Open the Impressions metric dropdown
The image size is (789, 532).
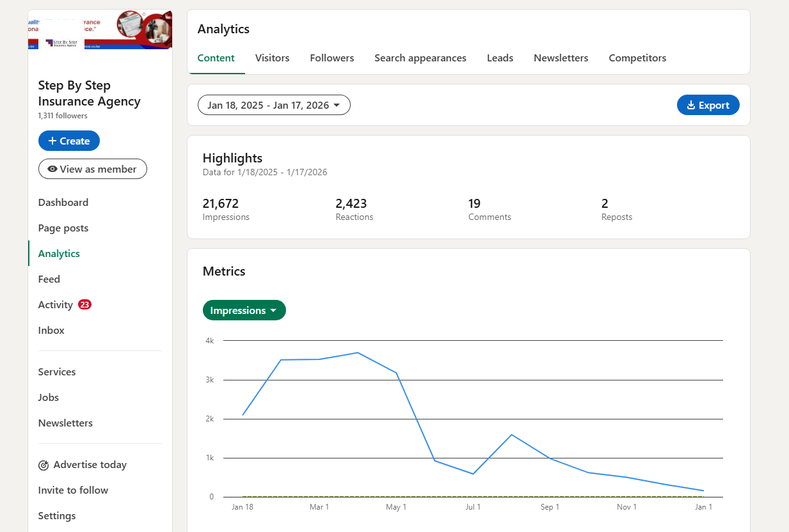[244, 310]
